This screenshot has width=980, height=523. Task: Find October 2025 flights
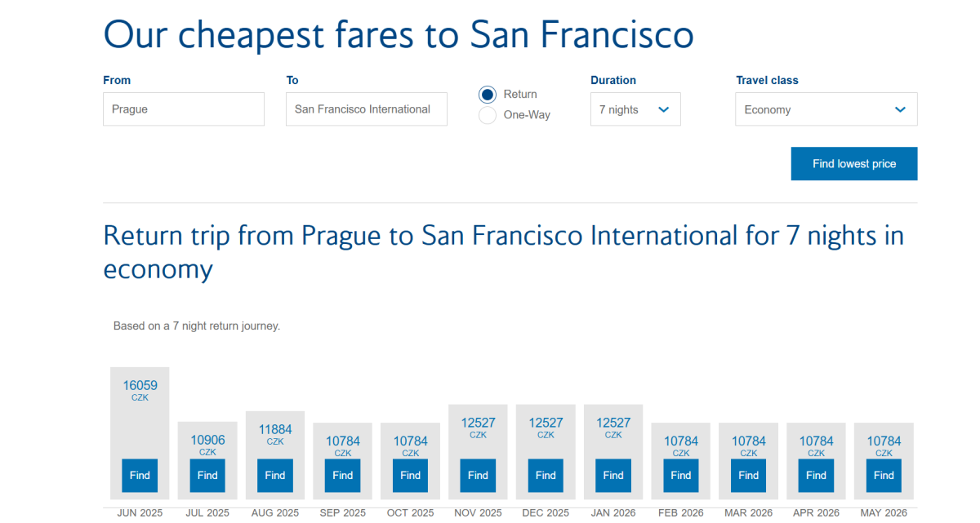[x=411, y=476]
